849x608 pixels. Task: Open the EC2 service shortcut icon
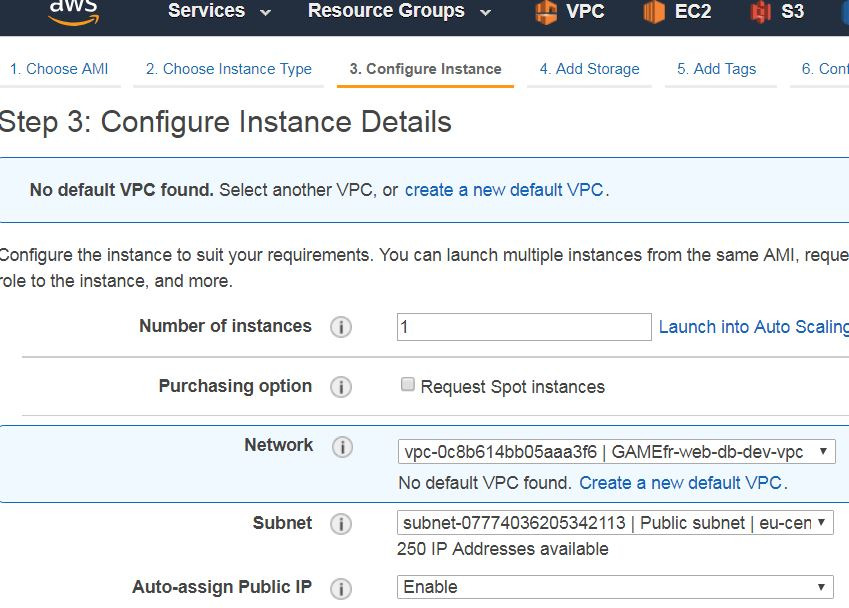pos(654,12)
